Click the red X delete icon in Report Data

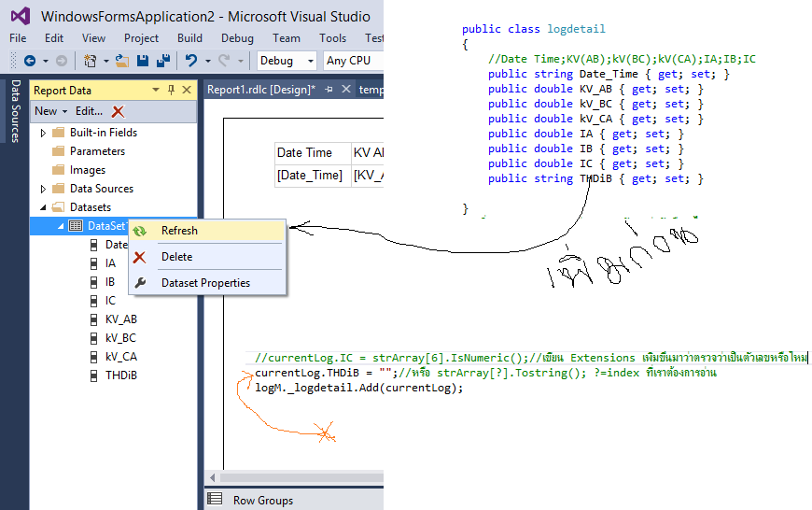118,111
